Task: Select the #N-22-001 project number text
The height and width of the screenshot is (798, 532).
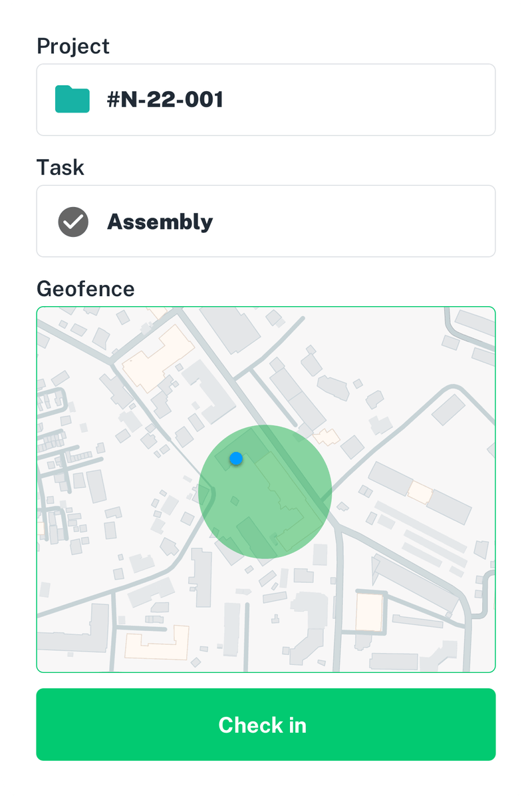Action: [166, 100]
